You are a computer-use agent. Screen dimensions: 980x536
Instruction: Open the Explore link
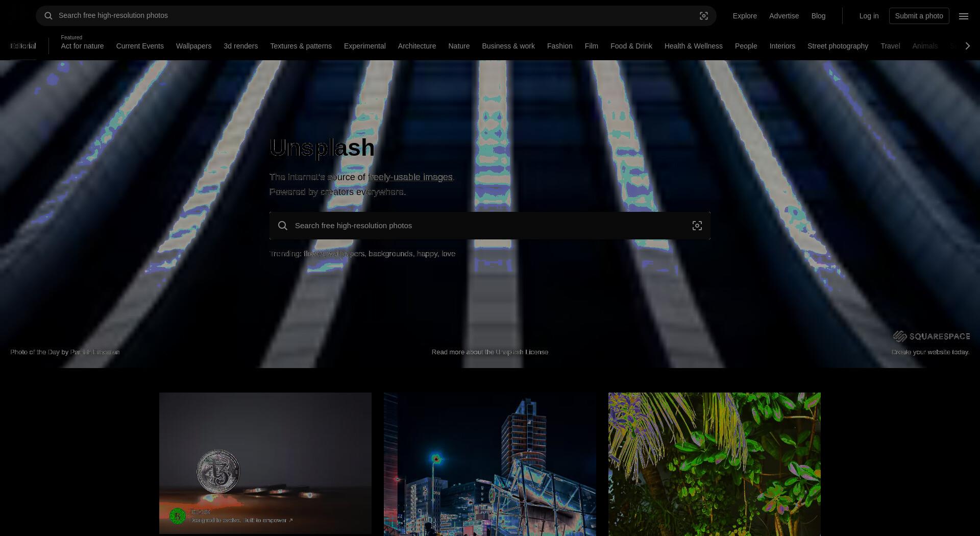[x=745, y=16]
